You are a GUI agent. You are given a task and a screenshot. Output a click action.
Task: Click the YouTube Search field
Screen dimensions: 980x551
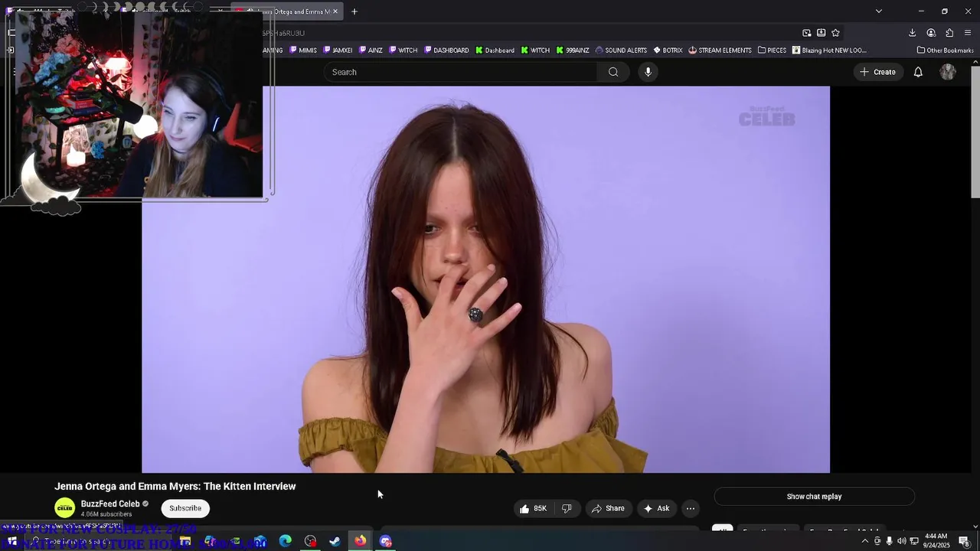click(460, 72)
